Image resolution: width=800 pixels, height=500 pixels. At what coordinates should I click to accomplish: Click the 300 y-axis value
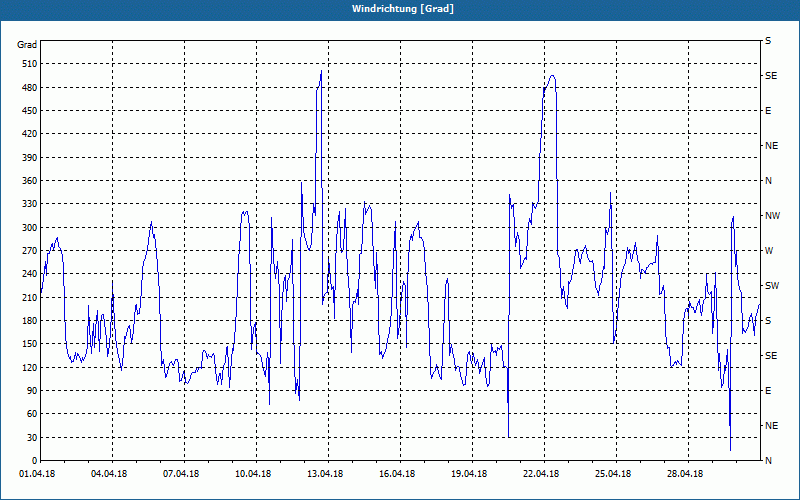30,228
